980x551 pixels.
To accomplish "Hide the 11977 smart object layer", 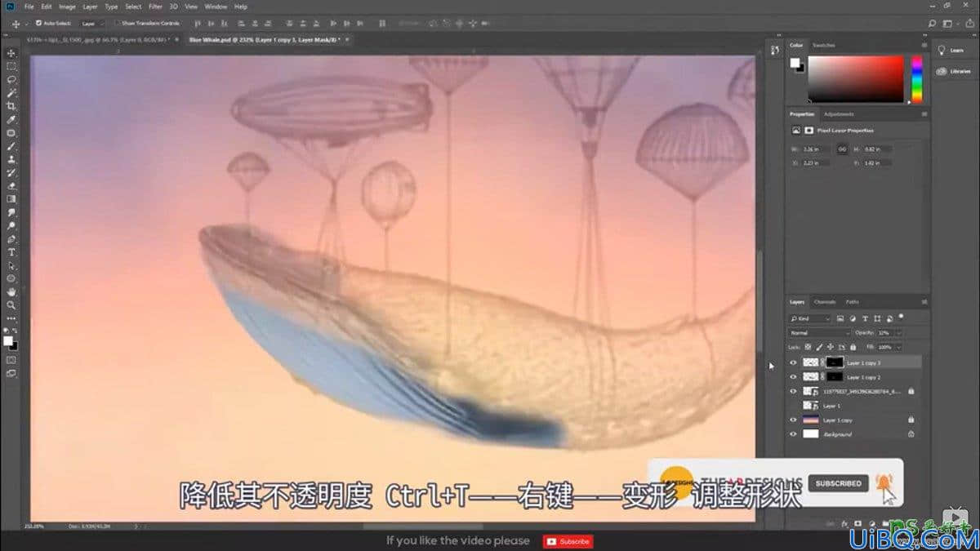I will coord(793,391).
